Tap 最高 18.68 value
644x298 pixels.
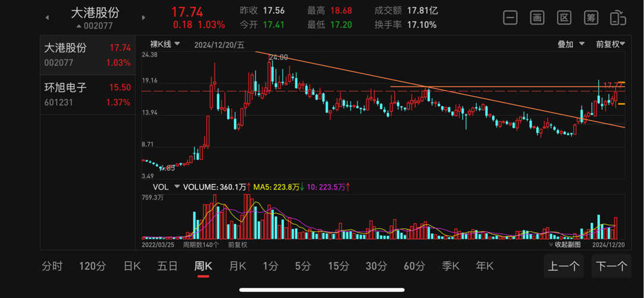(x=340, y=11)
